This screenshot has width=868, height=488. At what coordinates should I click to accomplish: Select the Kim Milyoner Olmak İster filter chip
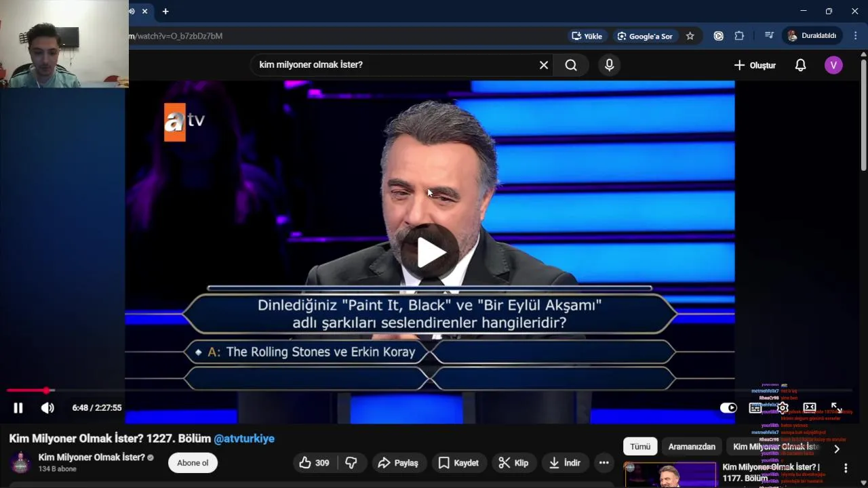[776, 447]
